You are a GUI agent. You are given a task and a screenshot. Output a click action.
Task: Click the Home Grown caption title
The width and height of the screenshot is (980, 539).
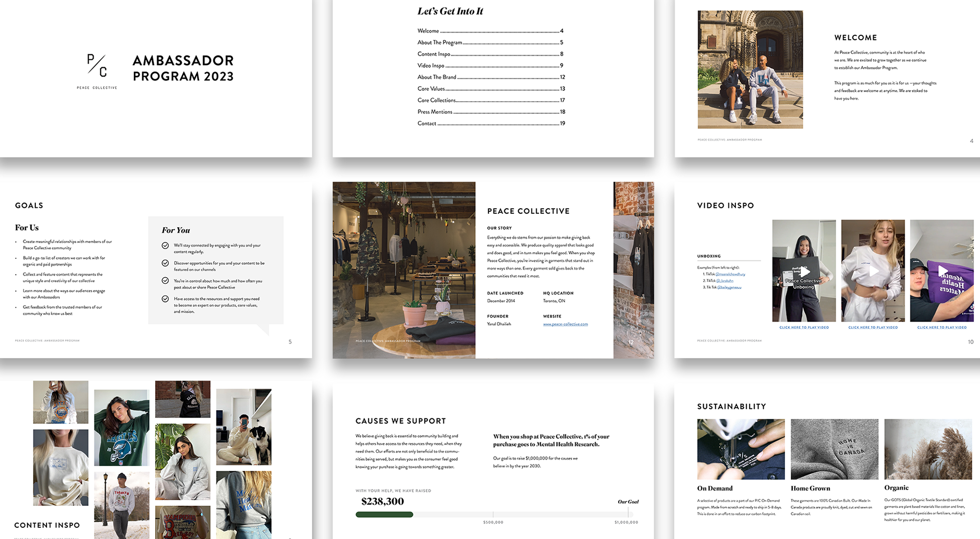810,488
